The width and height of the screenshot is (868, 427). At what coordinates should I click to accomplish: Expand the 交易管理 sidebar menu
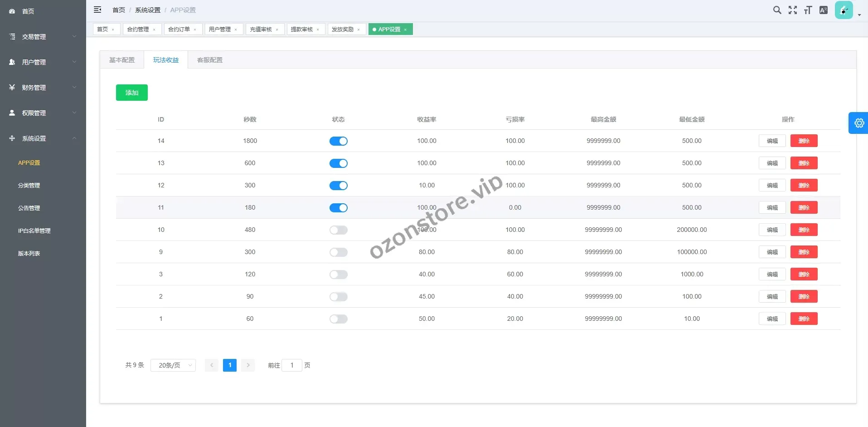coord(43,37)
